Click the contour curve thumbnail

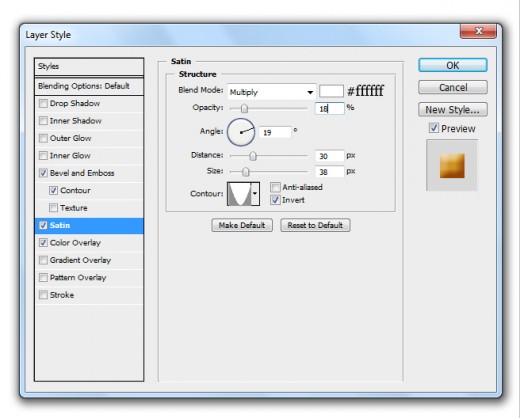click(x=239, y=194)
